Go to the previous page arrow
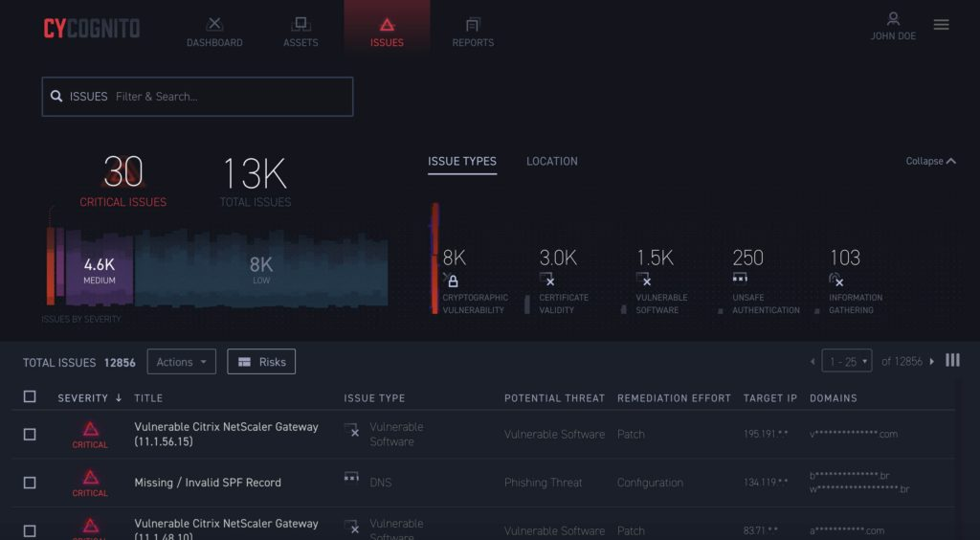This screenshot has height=540, width=980. [813, 361]
